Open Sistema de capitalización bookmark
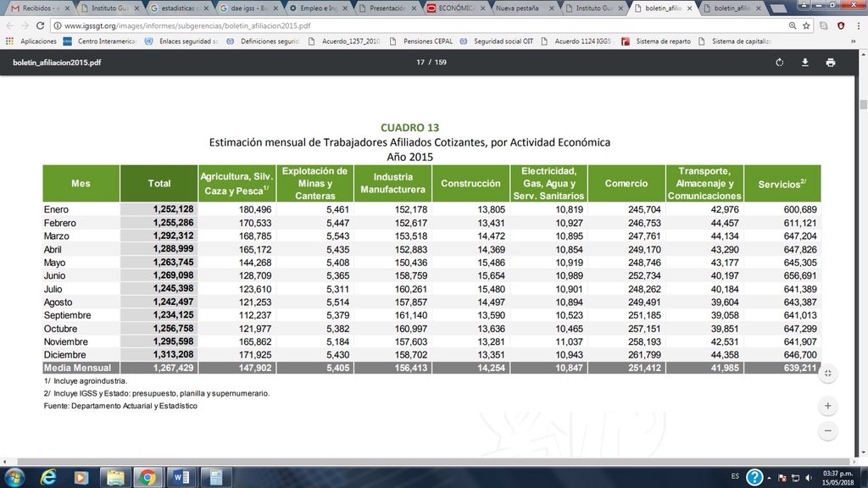 tap(735, 41)
